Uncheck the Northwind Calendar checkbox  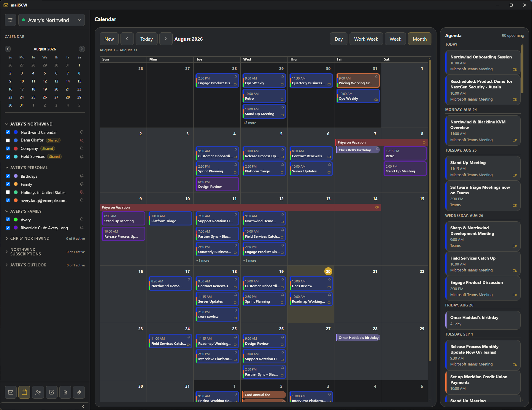(8, 132)
